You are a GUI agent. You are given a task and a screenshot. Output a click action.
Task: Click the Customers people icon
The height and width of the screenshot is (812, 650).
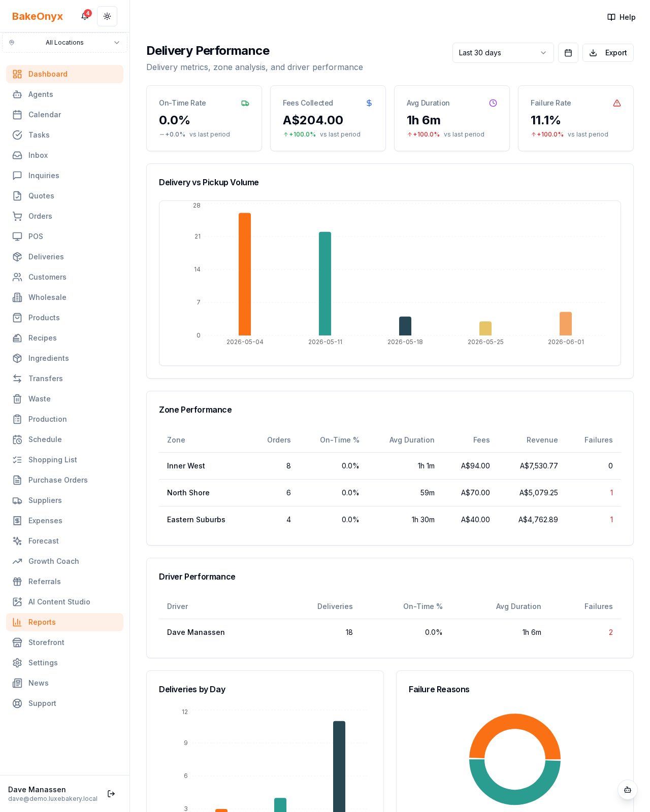point(17,277)
